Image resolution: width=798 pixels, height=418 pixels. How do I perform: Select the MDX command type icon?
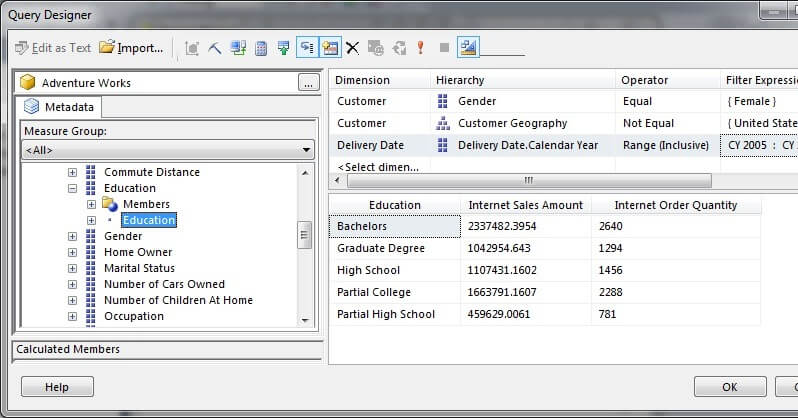(191, 48)
